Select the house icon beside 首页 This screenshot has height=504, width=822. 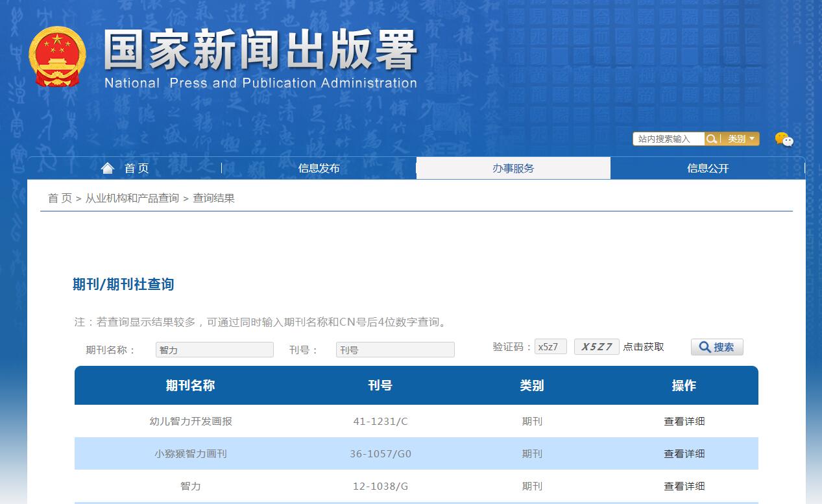(x=107, y=167)
